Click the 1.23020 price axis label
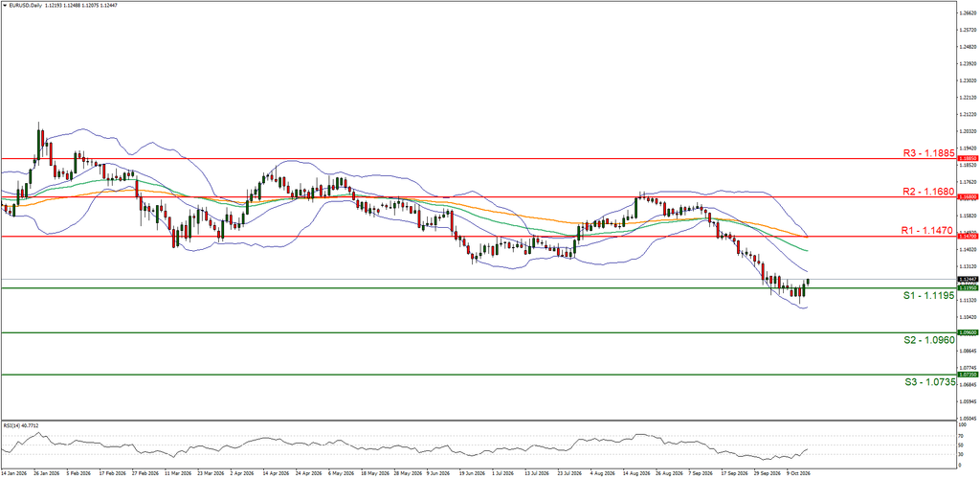The width and height of the screenshot is (980, 479). pyautogui.click(x=969, y=80)
